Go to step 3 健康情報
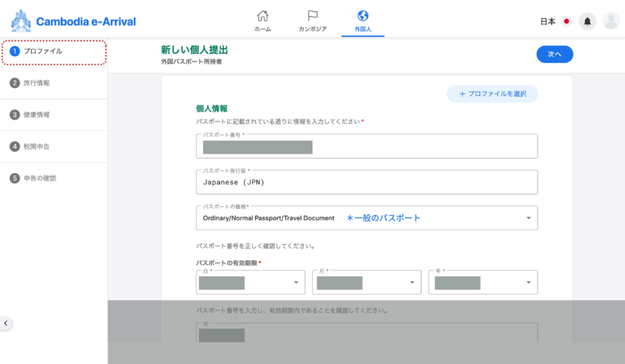The width and height of the screenshot is (625, 364). pyautogui.click(x=54, y=115)
